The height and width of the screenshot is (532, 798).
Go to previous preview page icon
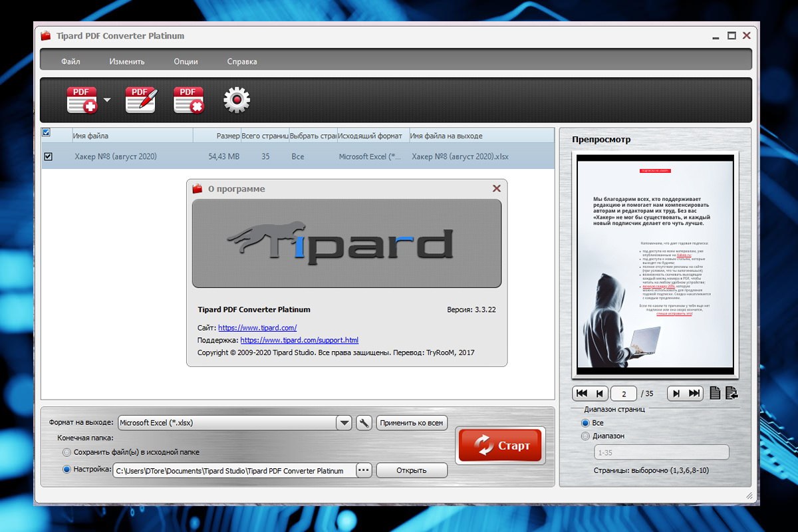600,393
